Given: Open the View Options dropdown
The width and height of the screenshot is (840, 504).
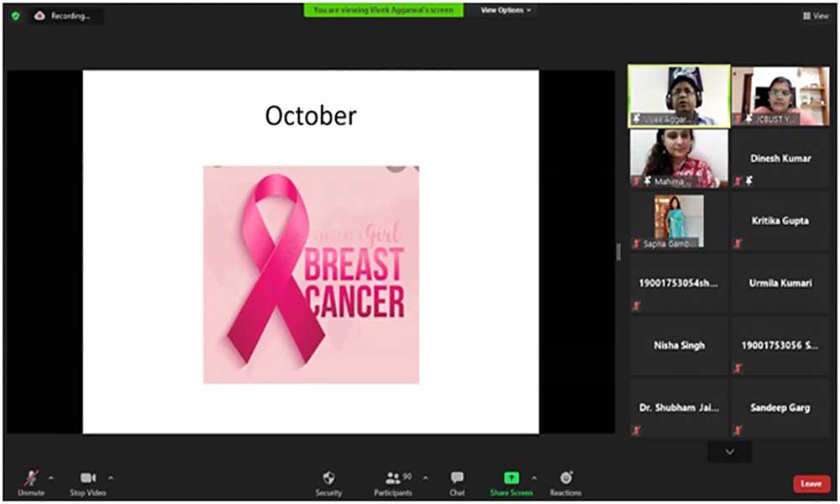Looking at the screenshot, I should (506, 9).
